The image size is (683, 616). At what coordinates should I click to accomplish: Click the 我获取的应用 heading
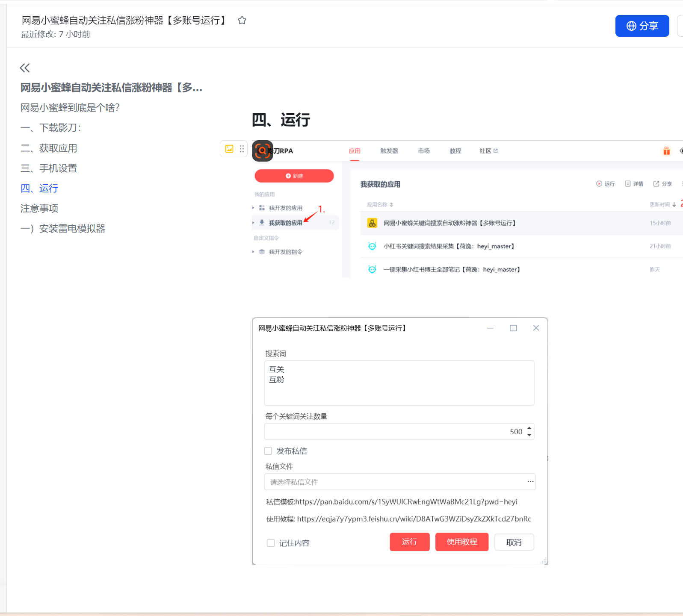(380, 184)
